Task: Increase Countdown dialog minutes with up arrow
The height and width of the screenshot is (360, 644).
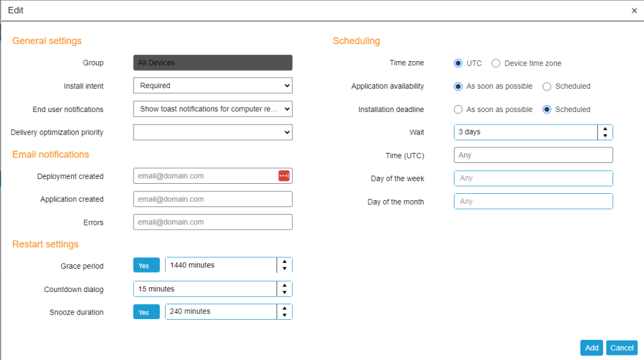Action: (x=285, y=285)
